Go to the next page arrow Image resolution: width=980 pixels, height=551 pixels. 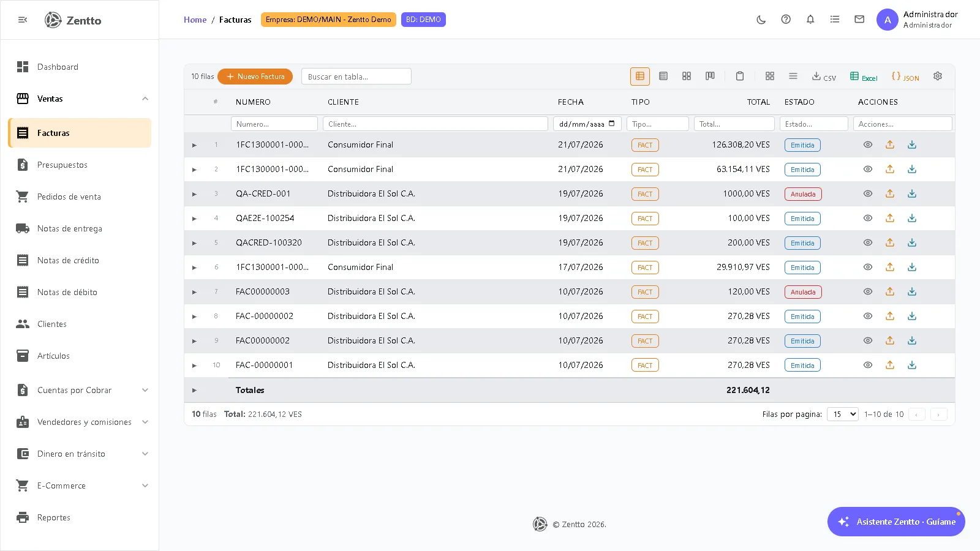[938, 414]
